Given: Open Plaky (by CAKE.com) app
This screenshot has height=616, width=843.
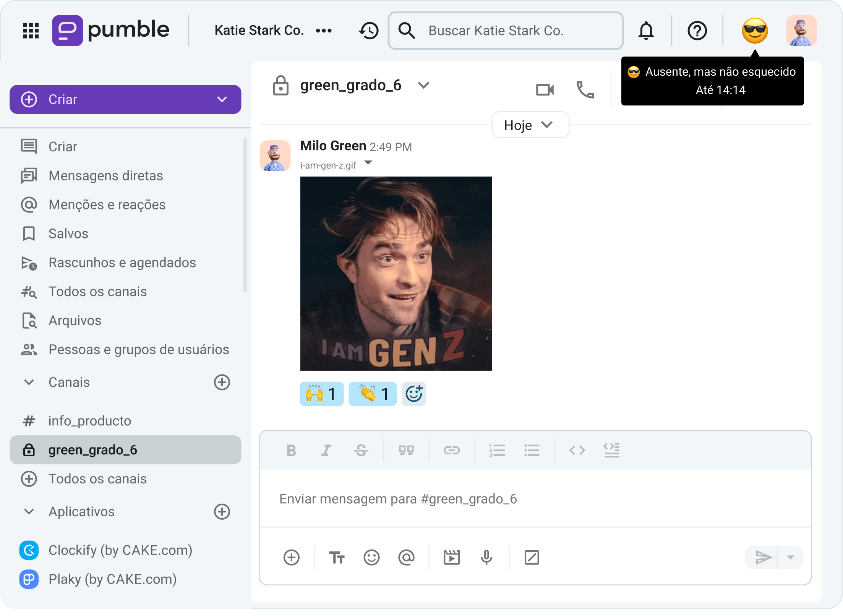Looking at the screenshot, I should [125, 579].
